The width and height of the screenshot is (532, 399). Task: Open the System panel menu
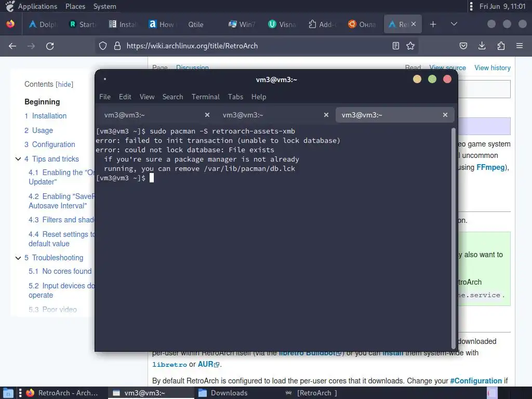click(104, 6)
